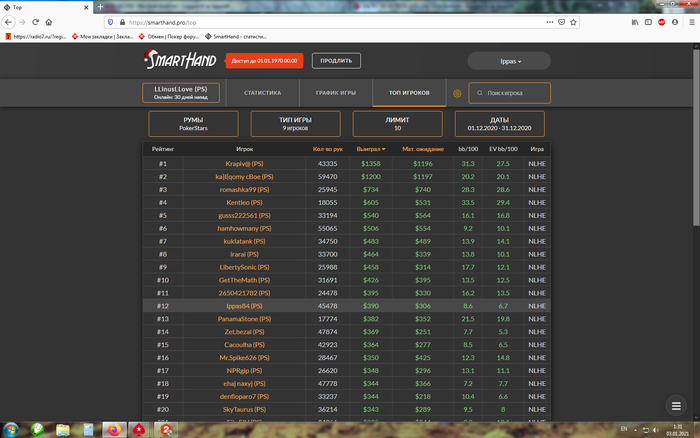
Task: Open player GetTheMath (PS)
Action: (244, 280)
